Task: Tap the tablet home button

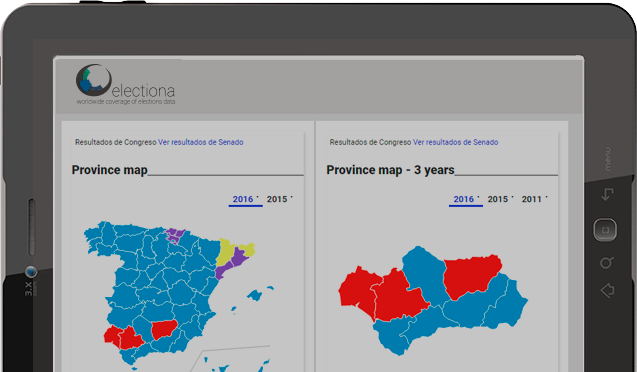Action: (x=605, y=230)
